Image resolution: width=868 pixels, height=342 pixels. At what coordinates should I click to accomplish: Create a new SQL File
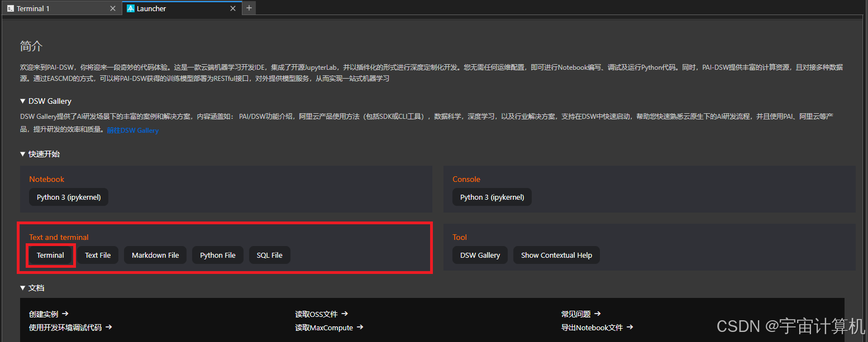coord(269,255)
